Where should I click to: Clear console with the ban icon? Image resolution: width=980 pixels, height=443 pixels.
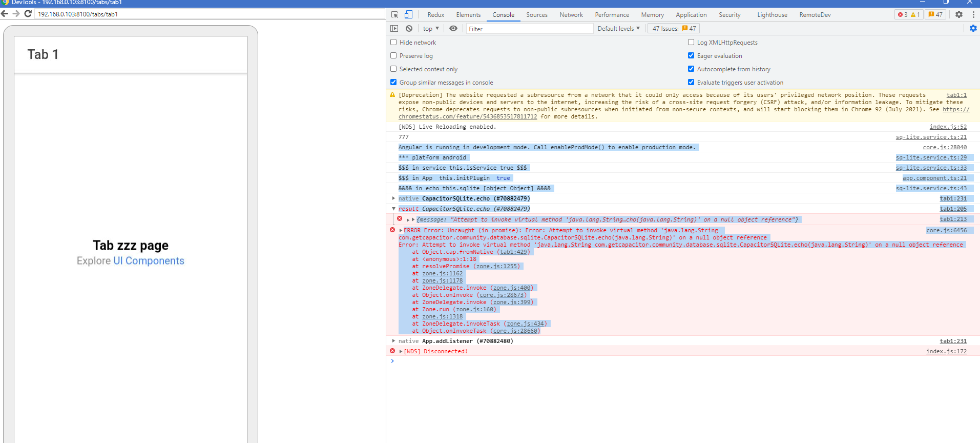pos(409,29)
